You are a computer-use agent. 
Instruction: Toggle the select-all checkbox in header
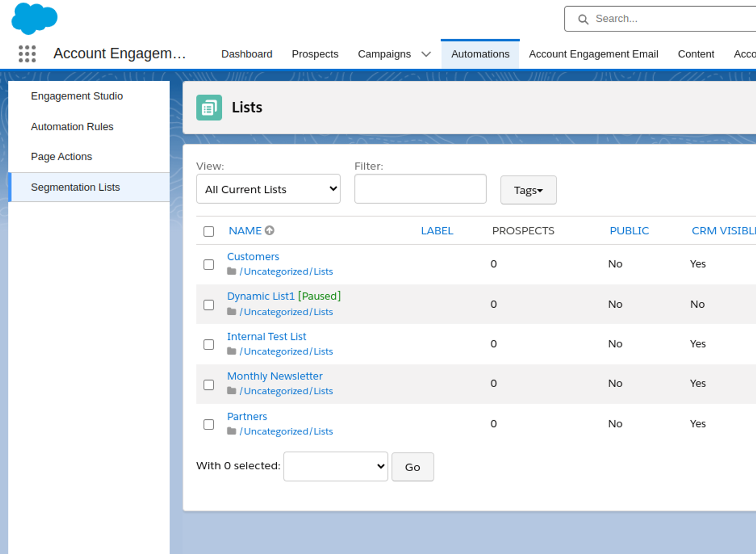209,231
